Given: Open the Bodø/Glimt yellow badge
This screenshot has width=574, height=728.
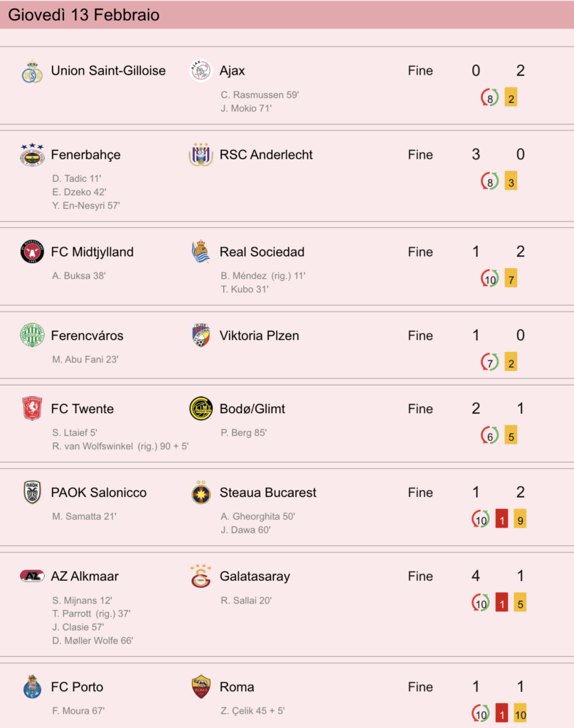Looking at the screenshot, I should [201, 409].
